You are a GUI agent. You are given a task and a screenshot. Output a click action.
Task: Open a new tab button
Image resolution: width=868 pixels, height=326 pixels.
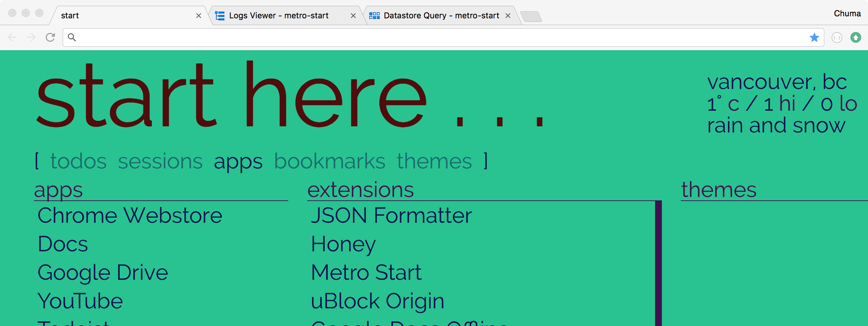531,16
